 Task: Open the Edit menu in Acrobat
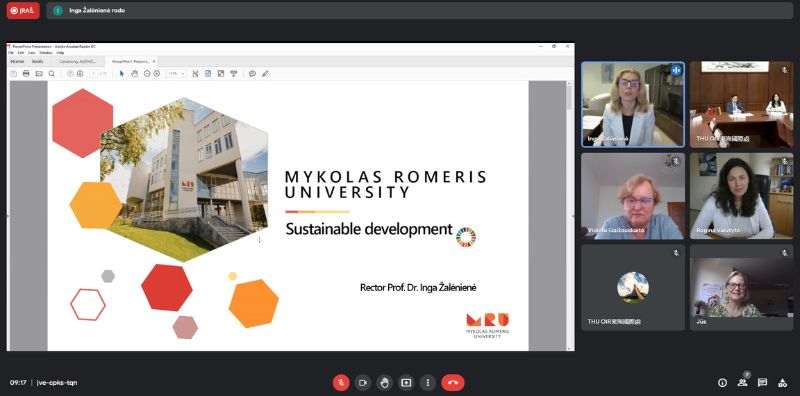point(21,53)
